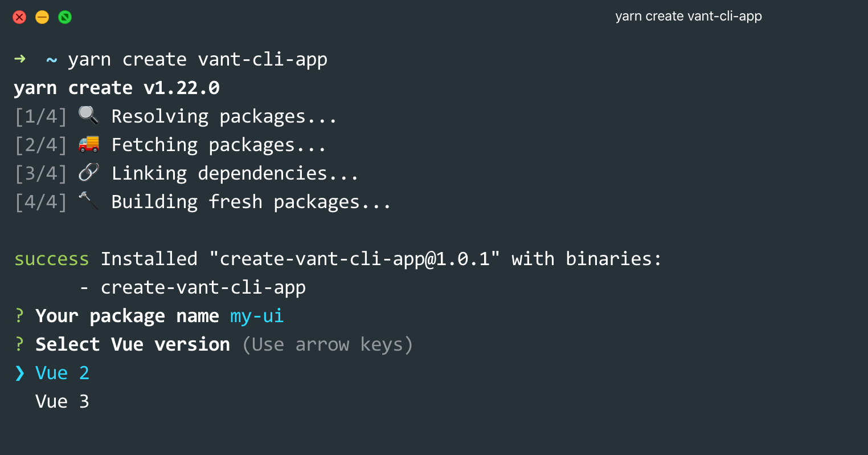Click the question mark before package name
868x455 pixels.
tap(19, 316)
